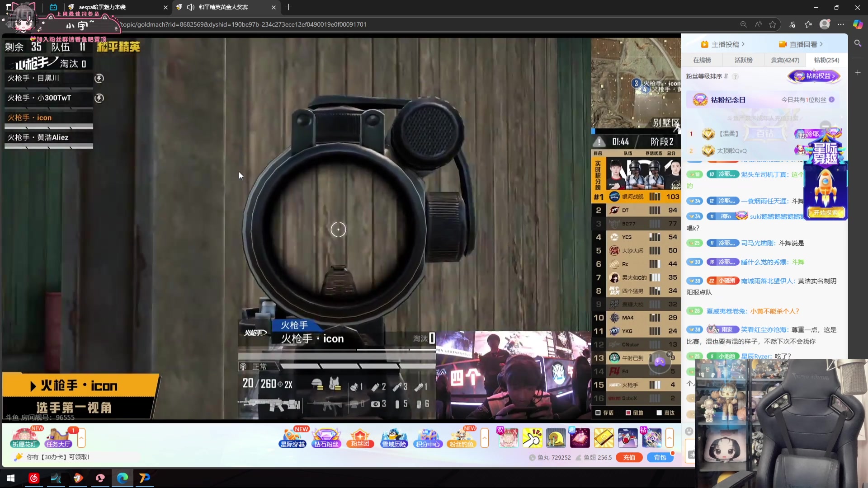Switch to the 在线榜 tab
The image size is (868, 488).
point(702,60)
